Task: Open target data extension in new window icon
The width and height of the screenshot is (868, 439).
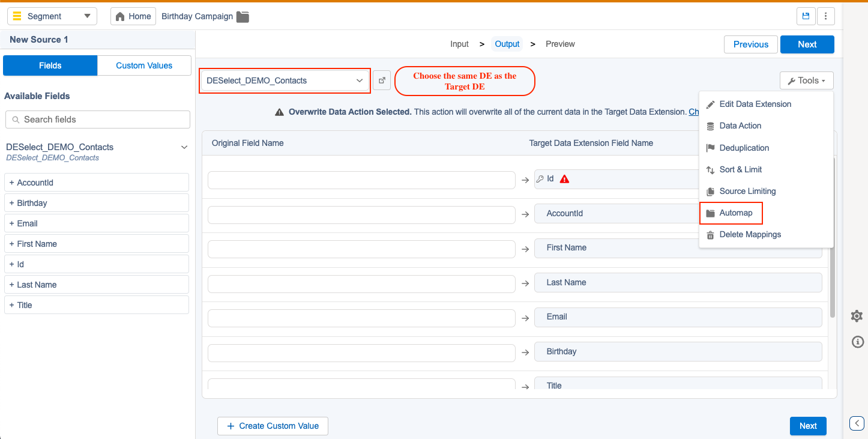Action: click(x=382, y=80)
